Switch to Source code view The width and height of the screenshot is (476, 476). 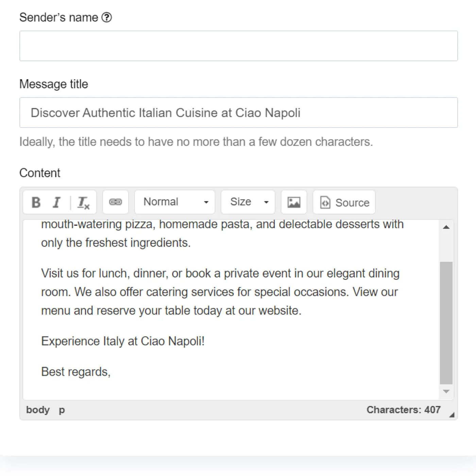coord(344,202)
